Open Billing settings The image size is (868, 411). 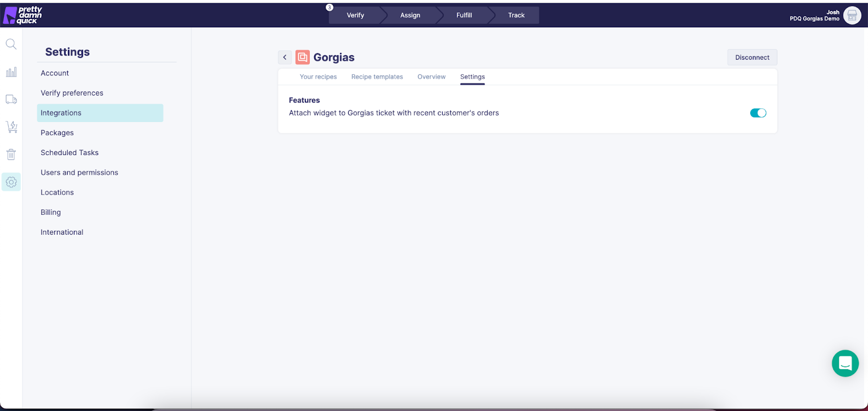pos(50,213)
